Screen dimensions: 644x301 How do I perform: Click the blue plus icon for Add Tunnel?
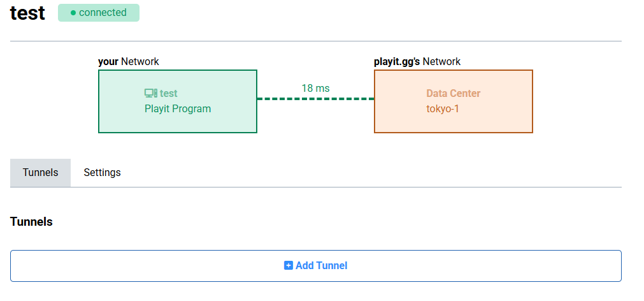[289, 266]
